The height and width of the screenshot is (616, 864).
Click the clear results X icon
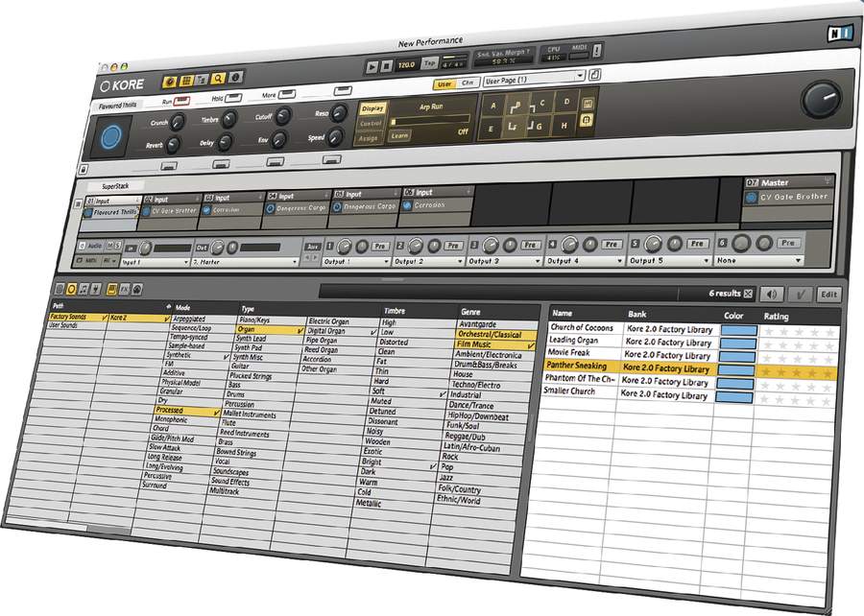[x=748, y=294]
